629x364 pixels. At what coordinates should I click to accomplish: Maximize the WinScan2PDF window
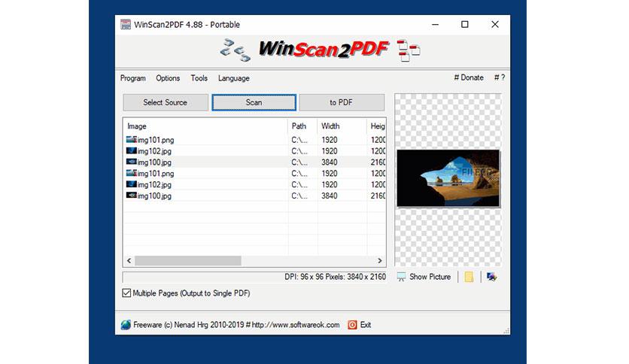464,25
